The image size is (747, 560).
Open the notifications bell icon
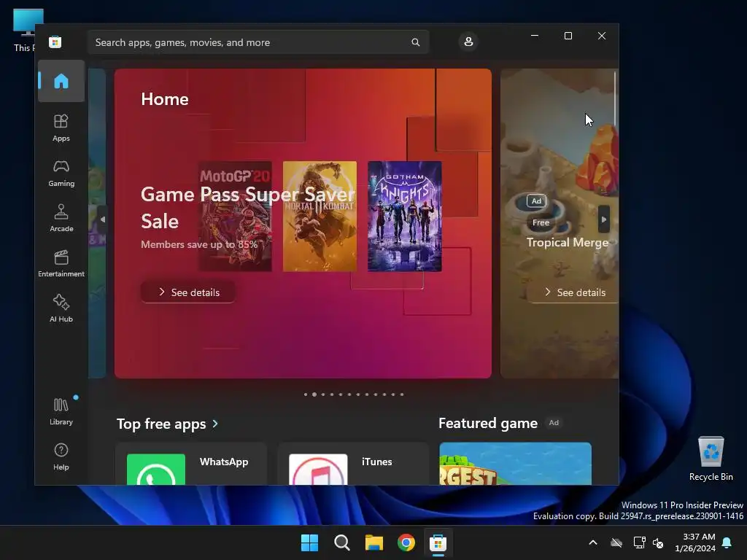click(x=727, y=542)
